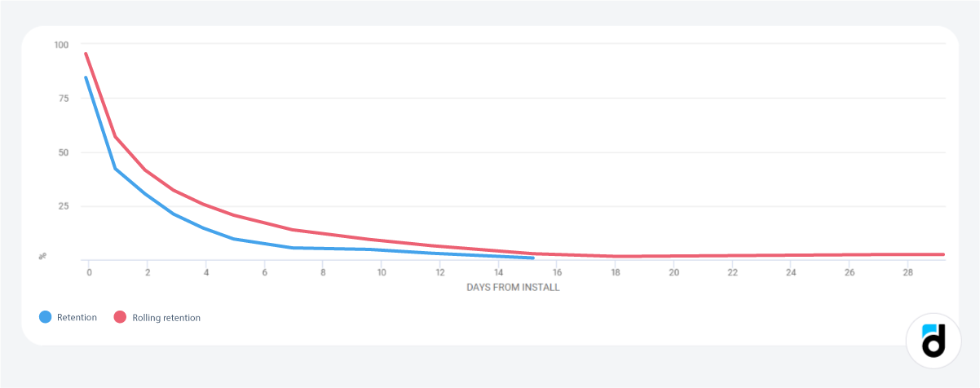Click day 22 on the x-axis

pos(732,272)
